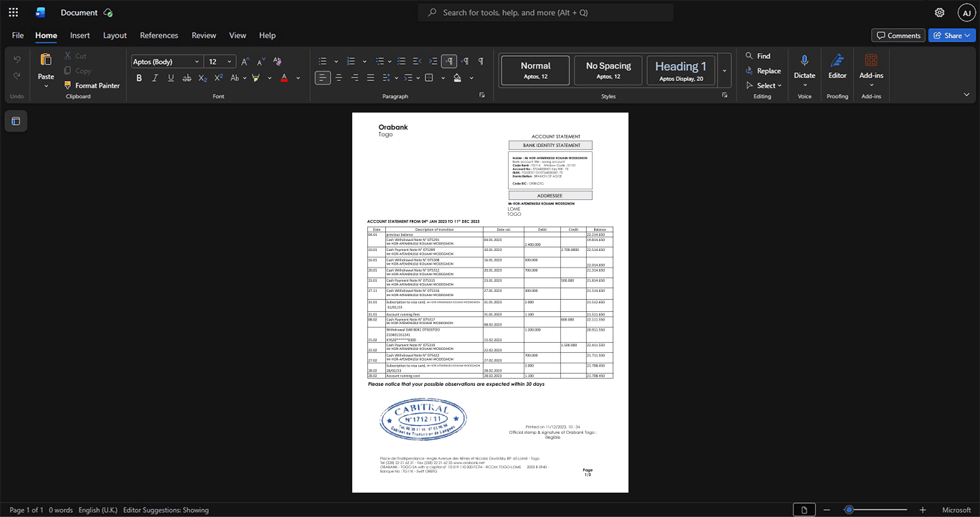Image resolution: width=980 pixels, height=517 pixels.
Task: Click the numbered list icon
Action: (351, 62)
